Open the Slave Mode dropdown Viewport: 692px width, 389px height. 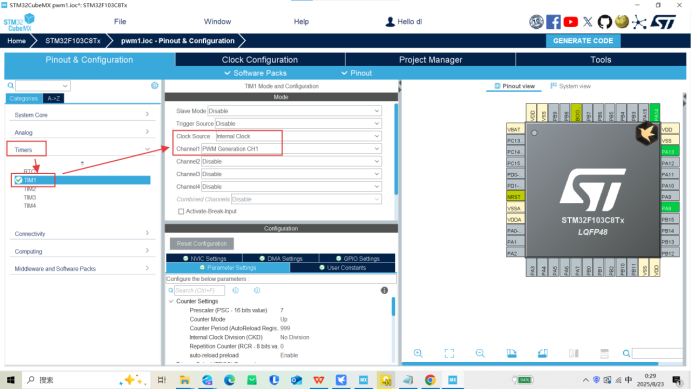coord(295,111)
